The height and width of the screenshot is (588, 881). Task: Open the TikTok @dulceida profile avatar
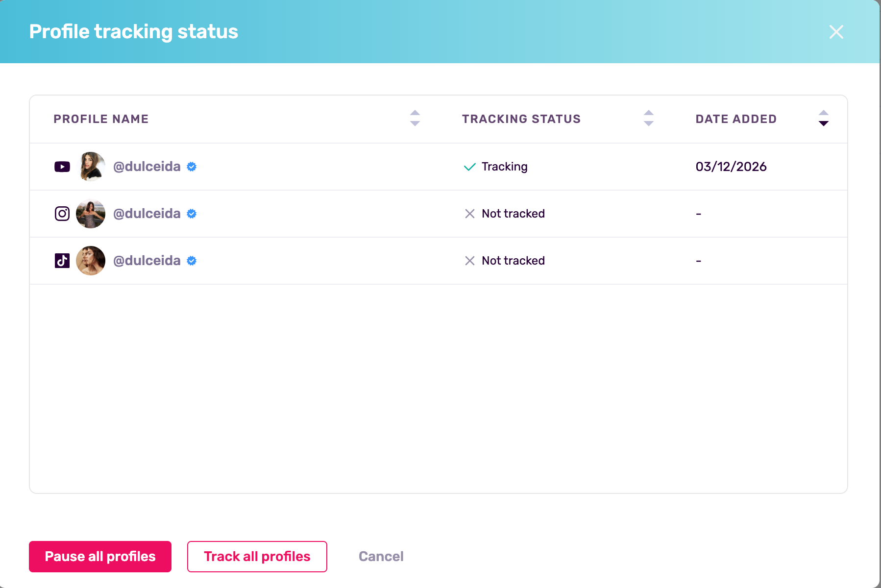point(91,261)
